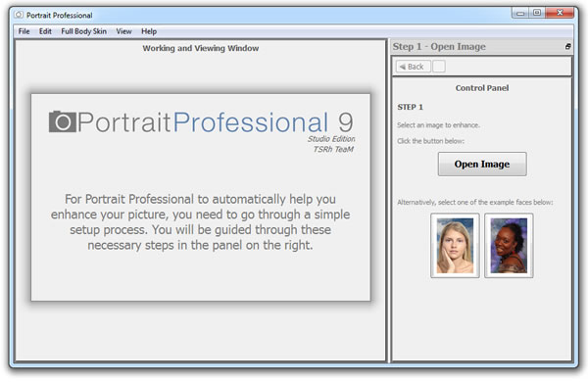Click the 'Control Panel' heading
The height and width of the screenshot is (382, 588).
click(x=482, y=88)
